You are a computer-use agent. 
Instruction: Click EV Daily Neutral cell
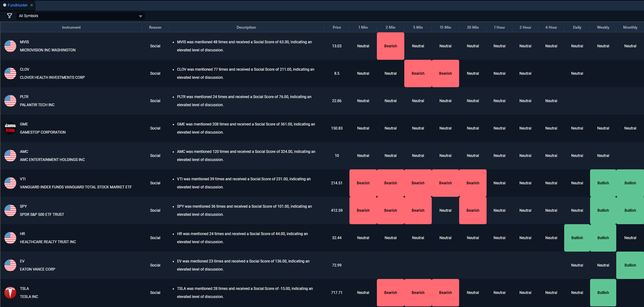click(x=577, y=265)
